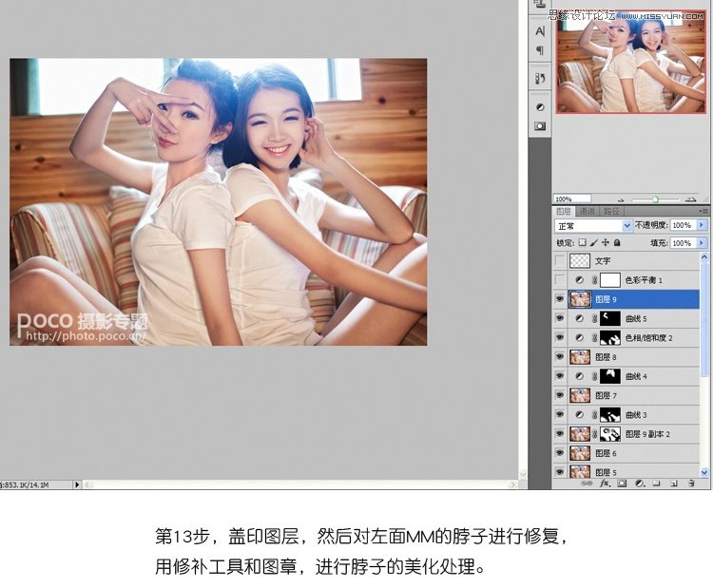Click the lock all padlock icon

tap(617, 242)
